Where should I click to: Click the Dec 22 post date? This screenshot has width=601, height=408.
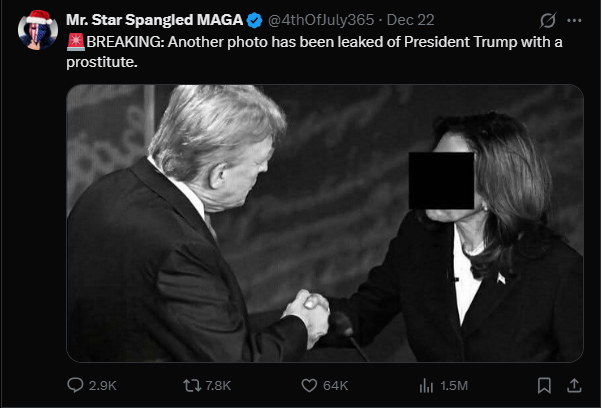(408, 20)
